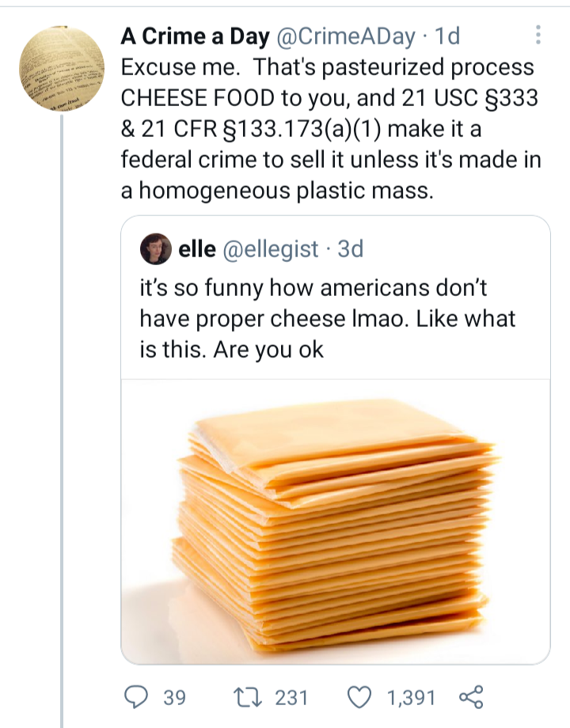Click the 3d timestamp on quoted tweet
This screenshot has width=570, height=728.
[350, 249]
